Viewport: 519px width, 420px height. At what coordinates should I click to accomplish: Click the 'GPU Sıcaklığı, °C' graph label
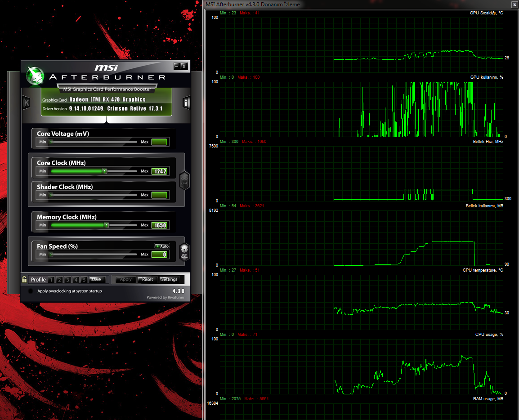[x=486, y=13]
